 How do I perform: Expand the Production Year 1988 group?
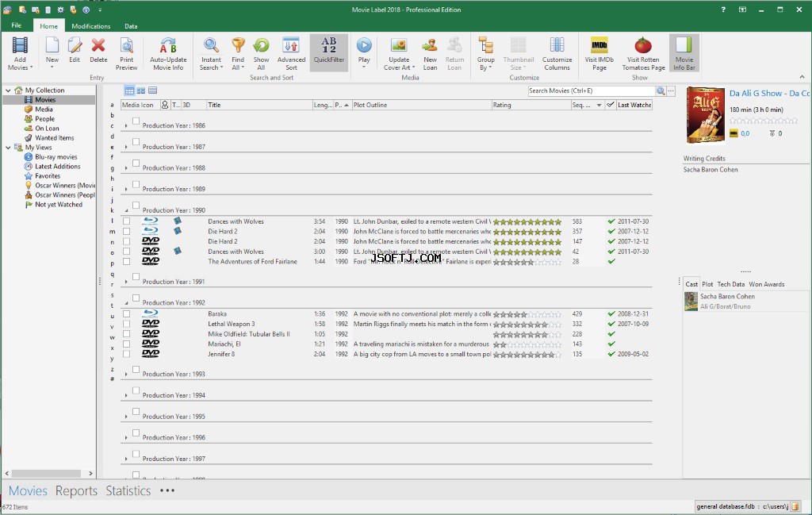126,168
